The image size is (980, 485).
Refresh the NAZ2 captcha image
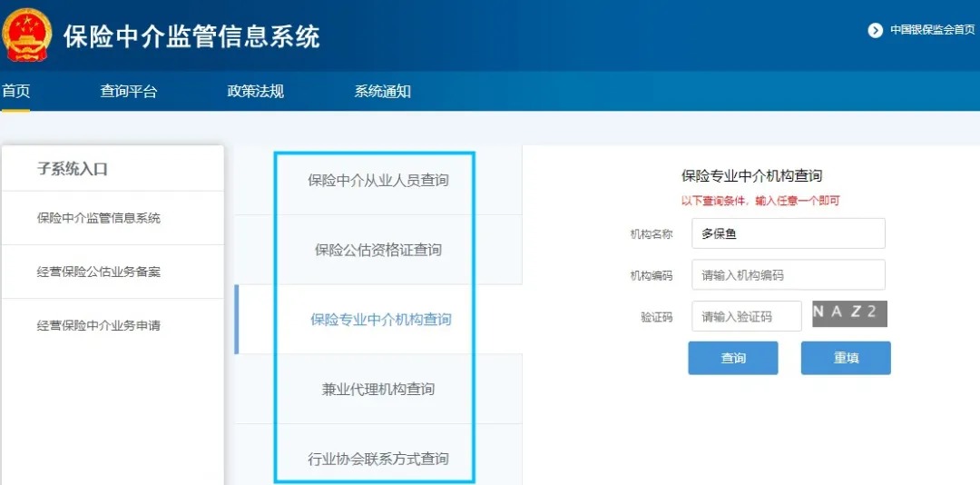tap(848, 313)
